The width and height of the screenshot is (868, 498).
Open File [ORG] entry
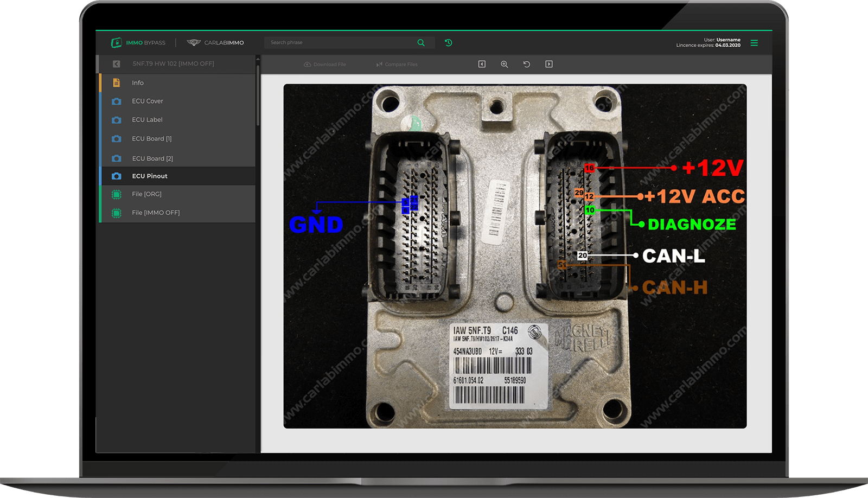(x=177, y=194)
